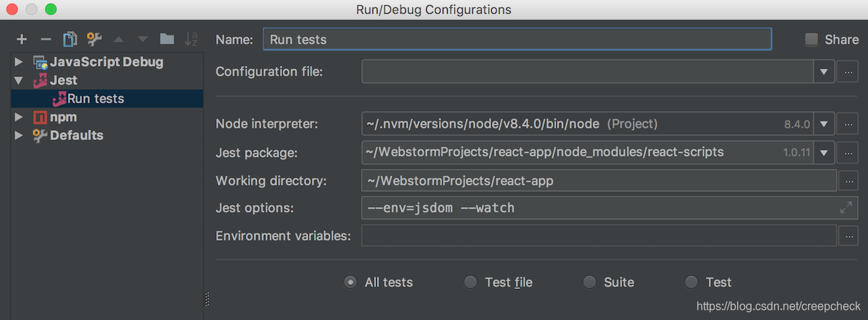The width and height of the screenshot is (868, 320).
Task: Click the sort configurations alphabetically icon
Action: pos(191,39)
